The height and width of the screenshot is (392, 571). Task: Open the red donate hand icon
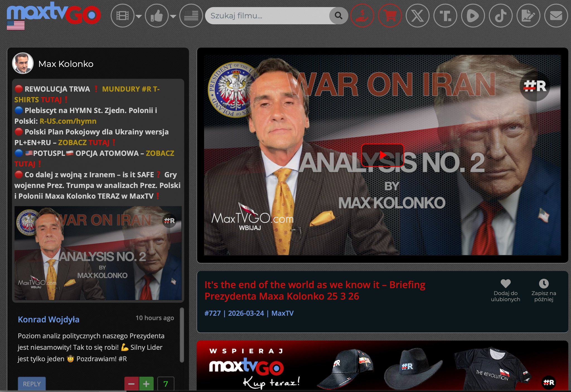[362, 16]
